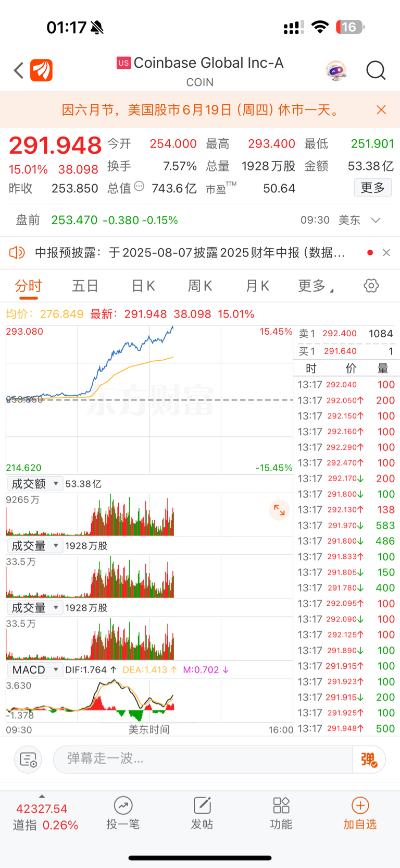Tap the orange expand chart icon
This screenshot has height=868, width=400.
(279, 510)
